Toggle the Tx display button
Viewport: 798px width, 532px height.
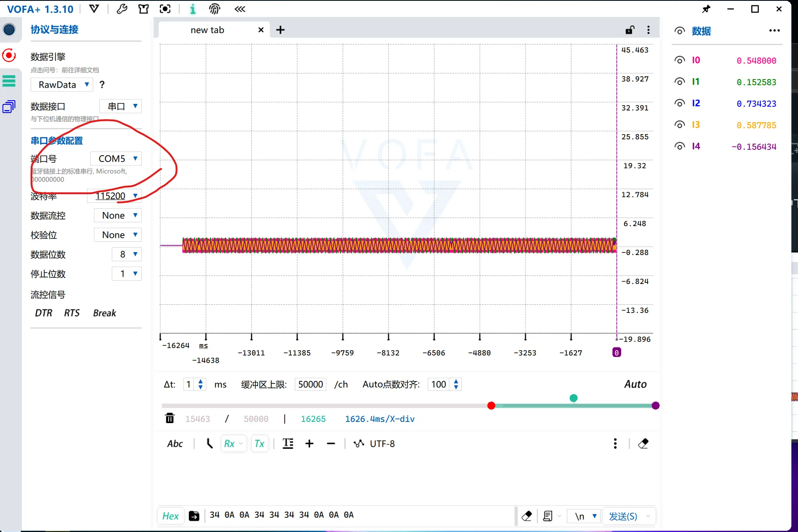260,443
